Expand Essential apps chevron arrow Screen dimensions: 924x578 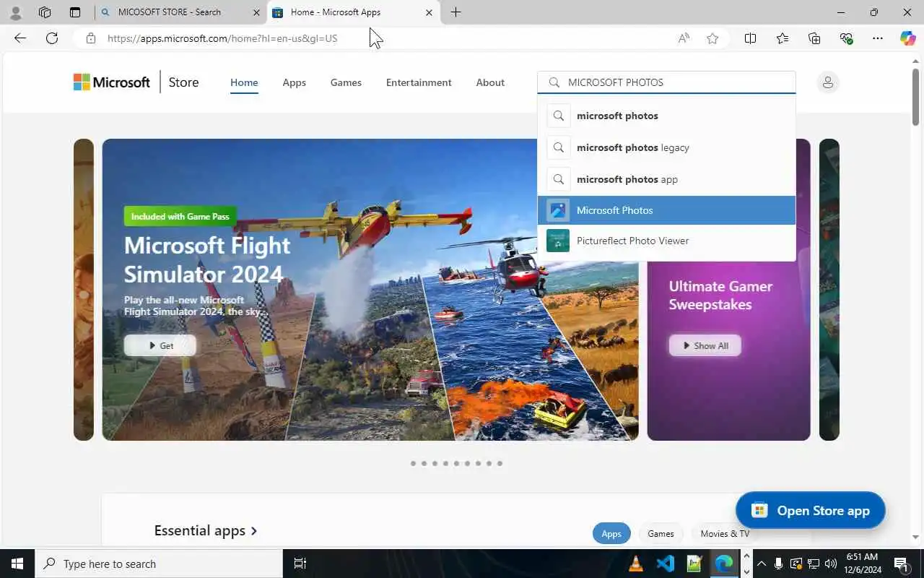click(x=254, y=531)
